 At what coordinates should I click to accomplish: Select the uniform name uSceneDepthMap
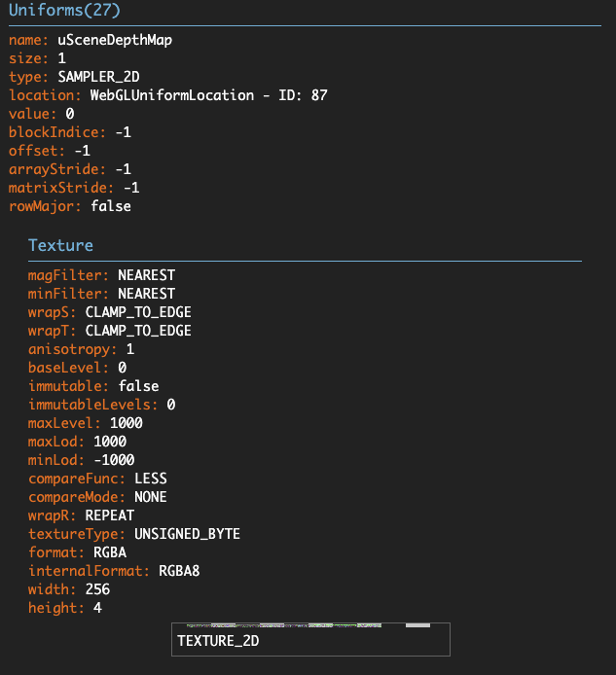(x=115, y=40)
